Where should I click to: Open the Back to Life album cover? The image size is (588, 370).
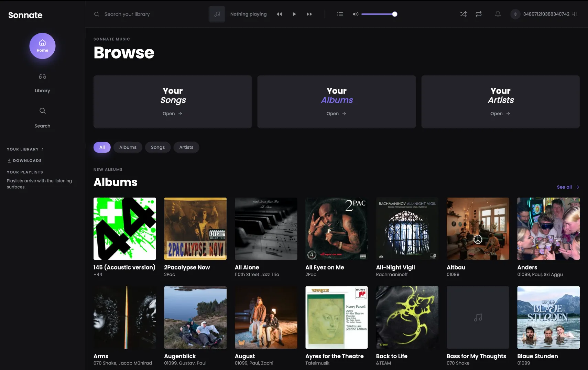pos(407,317)
